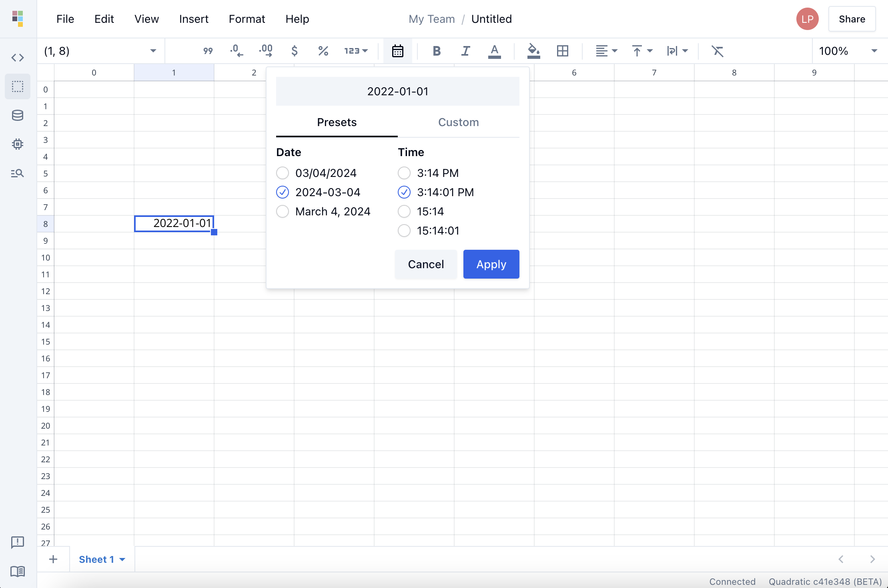
Task: Click the Share button
Action: pyautogui.click(x=852, y=19)
